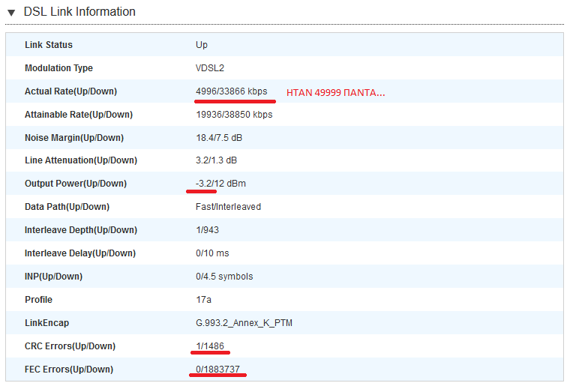Select the 4996/33866 kbps value
This screenshot has width=573, height=392.
(231, 91)
